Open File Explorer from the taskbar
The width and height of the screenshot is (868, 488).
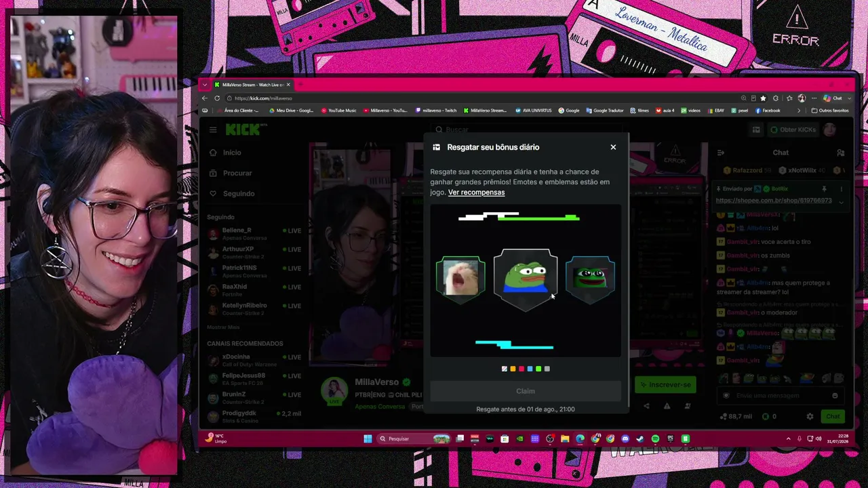click(565, 439)
